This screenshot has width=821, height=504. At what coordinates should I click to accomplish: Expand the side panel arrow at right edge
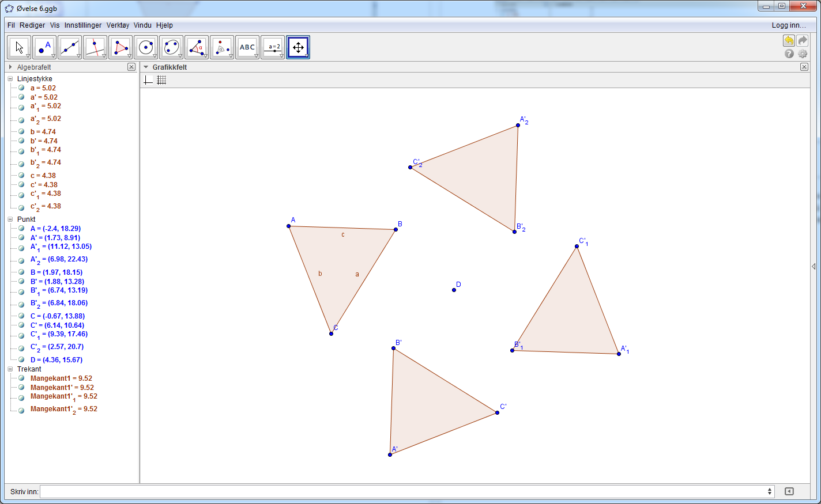click(x=814, y=266)
